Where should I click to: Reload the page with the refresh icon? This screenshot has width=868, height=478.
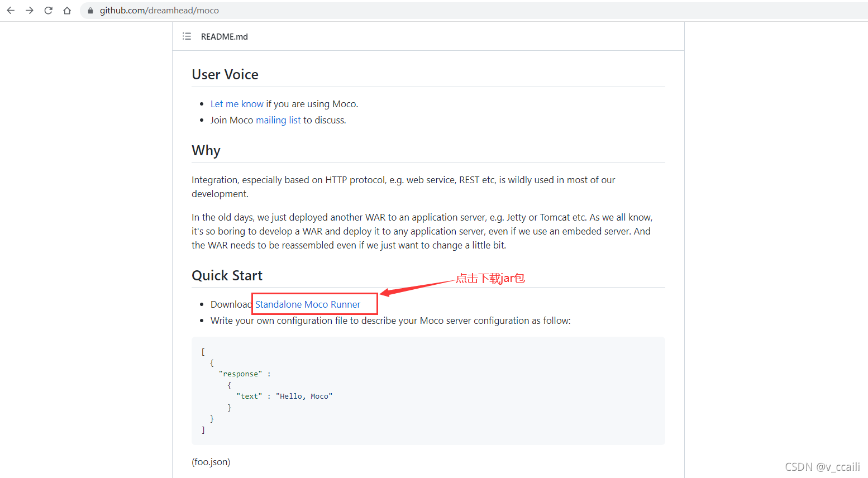49,11
